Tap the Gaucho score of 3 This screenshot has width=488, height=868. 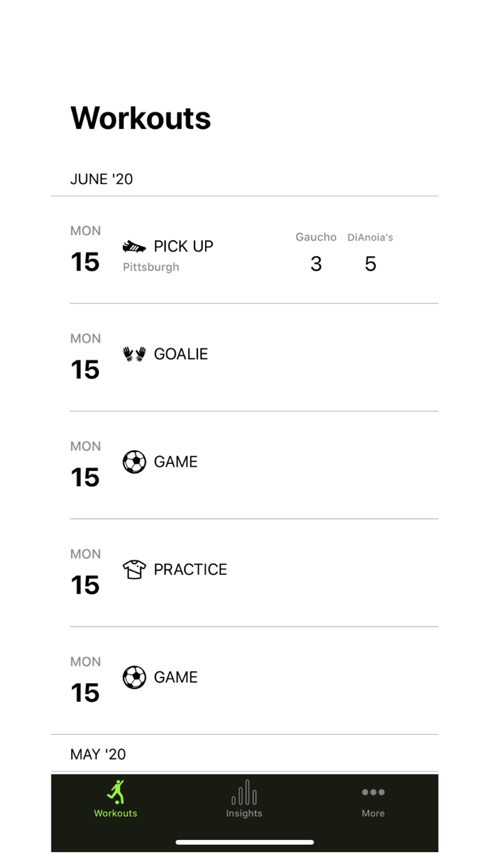(x=316, y=264)
